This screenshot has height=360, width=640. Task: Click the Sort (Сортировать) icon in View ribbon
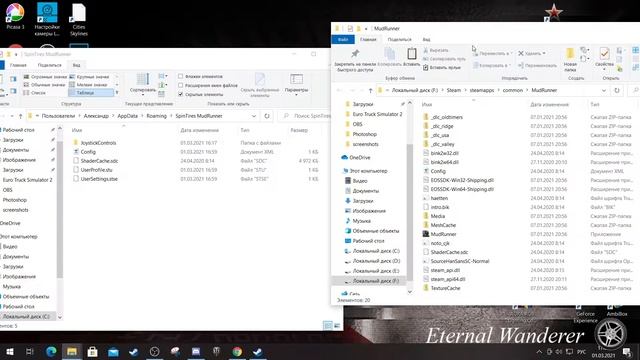click(x=142, y=80)
